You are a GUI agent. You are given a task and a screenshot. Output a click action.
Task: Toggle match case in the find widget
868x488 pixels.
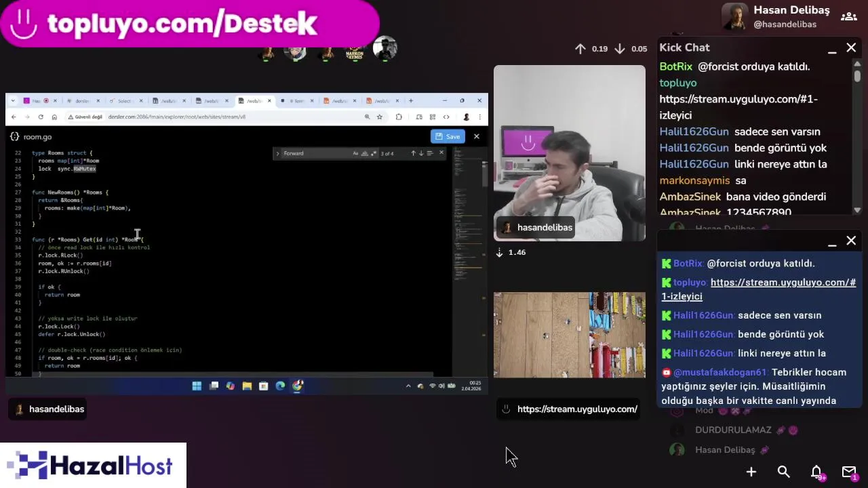pyautogui.click(x=355, y=153)
